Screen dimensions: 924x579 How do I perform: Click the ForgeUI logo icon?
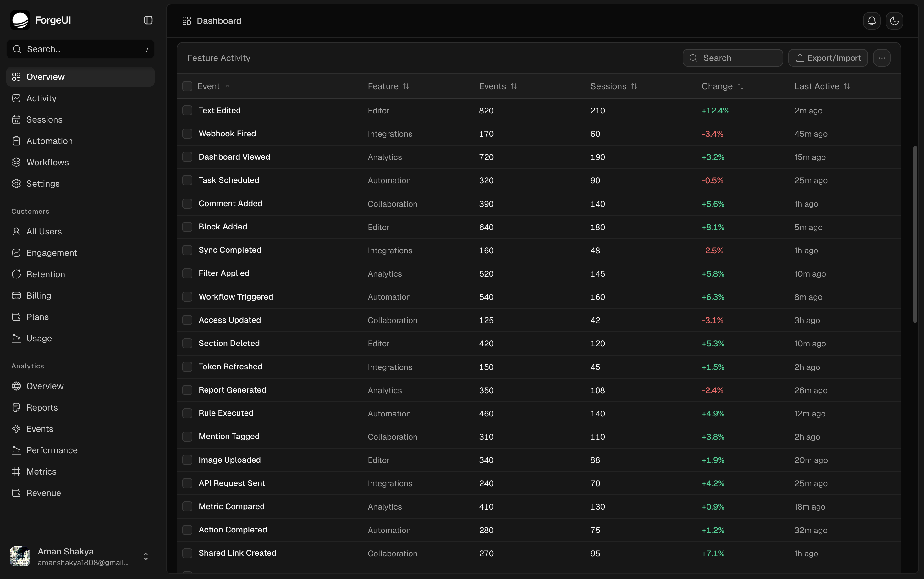coord(19,20)
